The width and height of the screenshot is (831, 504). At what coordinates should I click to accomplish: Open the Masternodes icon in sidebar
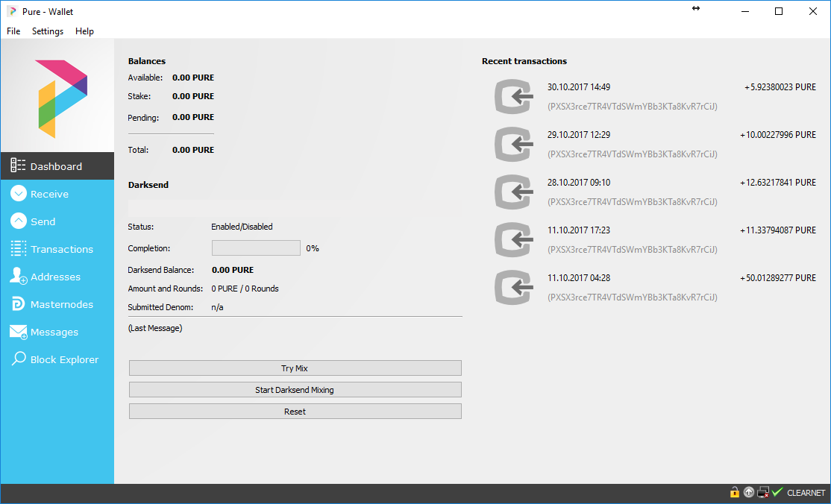18,303
